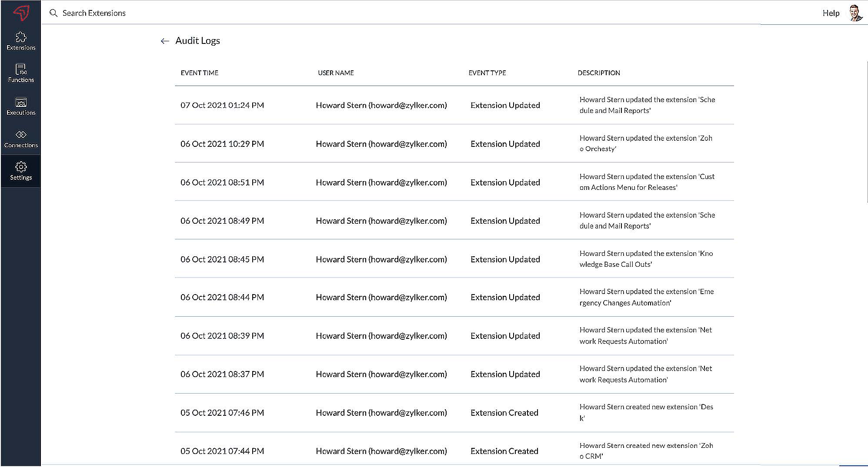Click Extension Updated for 01:24 PM row
Viewport: 868px width, 467px height.
pos(505,105)
